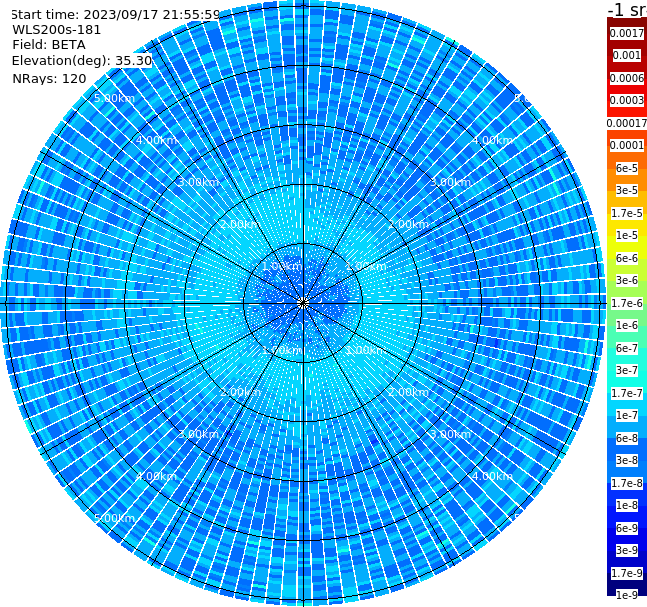
Task: Click the center origin of the polar plot
Action: click(x=303, y=303)
